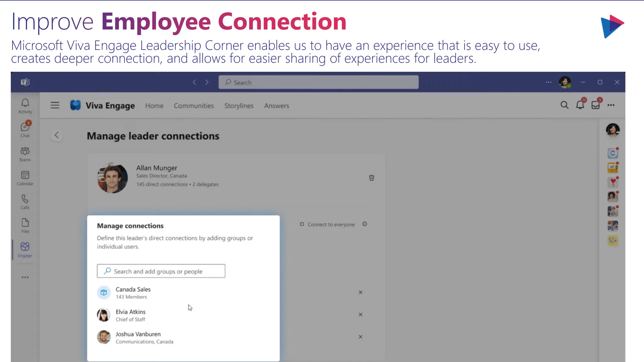
Task: Click Search and add groups or people field
Action: pos(161,271)
